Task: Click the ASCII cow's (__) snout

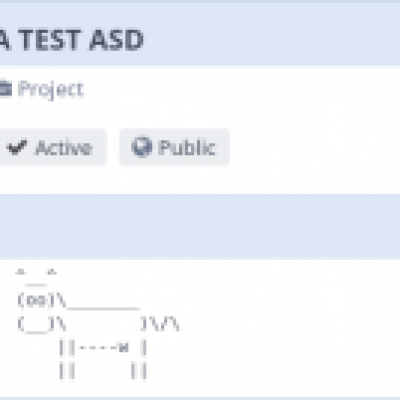Action: click(x=36, y=324)
